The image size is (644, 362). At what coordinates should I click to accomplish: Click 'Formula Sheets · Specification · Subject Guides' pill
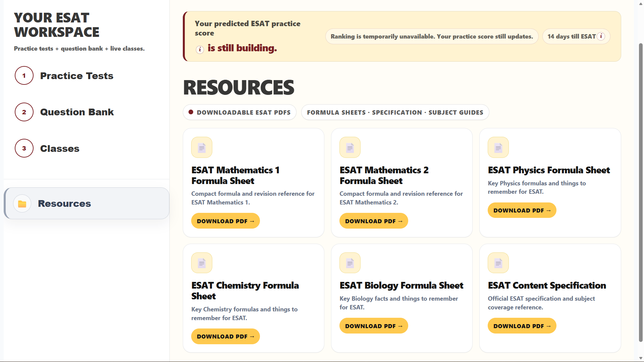tap(395, 112)
